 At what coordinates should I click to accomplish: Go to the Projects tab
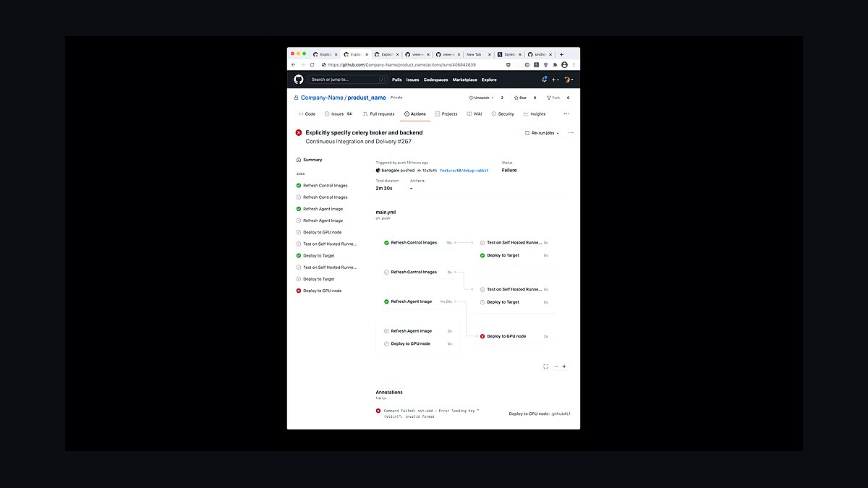pyautogui.click(x=446, y=114)
